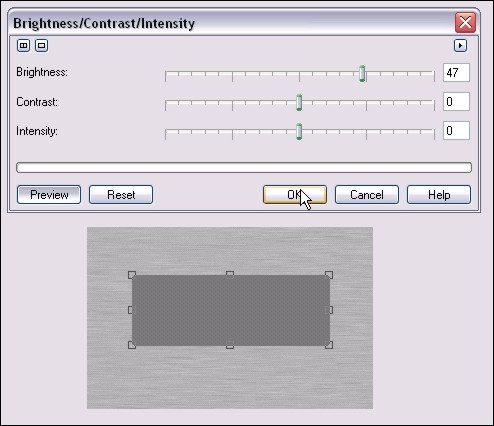
Task: Open the flyout arrow menu at top right
Action: [460, 45]
